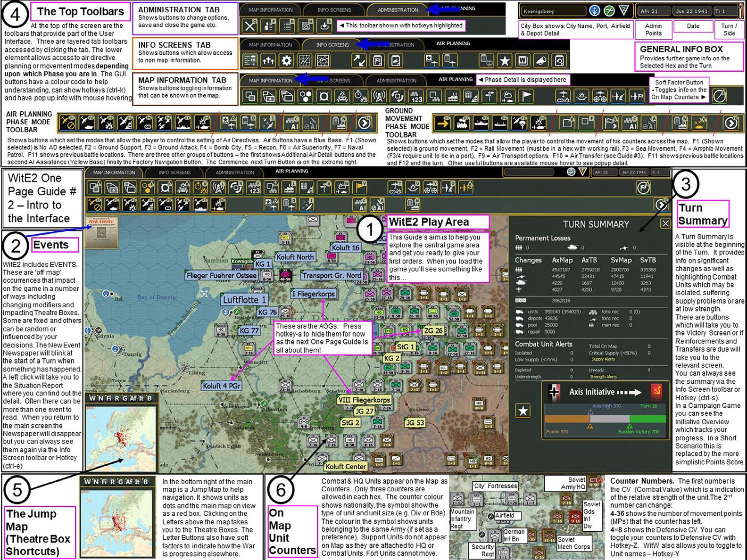
Task: Open the Strength Alerts link
Action: [x=603, y=377]
